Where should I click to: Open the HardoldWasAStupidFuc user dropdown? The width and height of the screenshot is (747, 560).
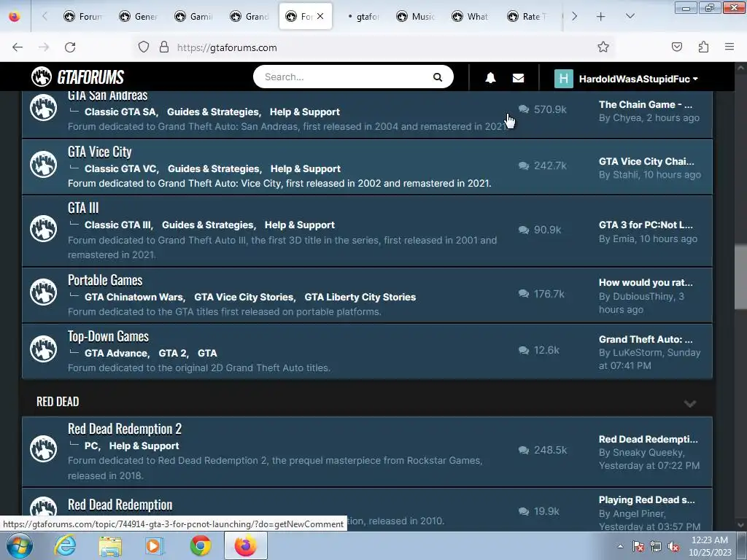[638, 79]
